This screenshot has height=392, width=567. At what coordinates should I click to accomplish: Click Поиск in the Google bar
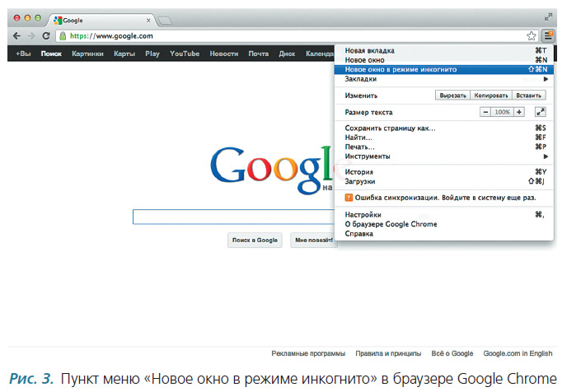point(51,54)
